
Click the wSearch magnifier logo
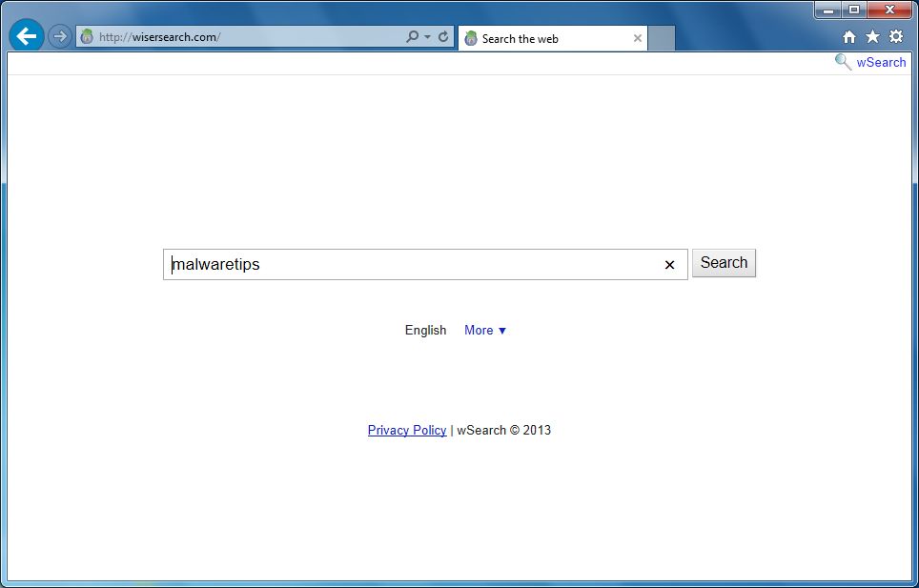pos(843,61)
